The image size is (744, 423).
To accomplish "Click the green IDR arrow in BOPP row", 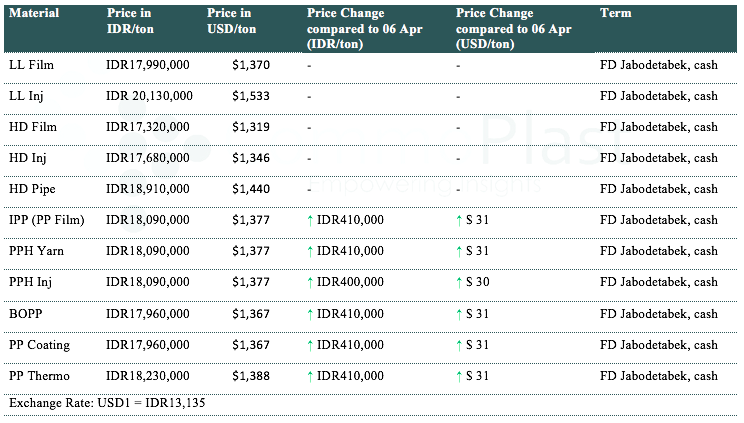I will point(311,314).
